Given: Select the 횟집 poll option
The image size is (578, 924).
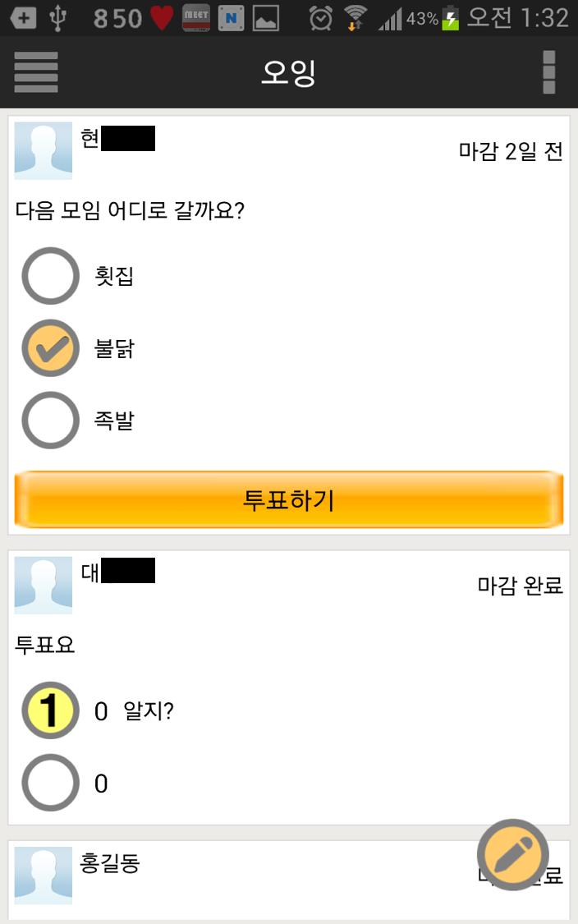Looking at the screenshot, I should click(50, 276).
